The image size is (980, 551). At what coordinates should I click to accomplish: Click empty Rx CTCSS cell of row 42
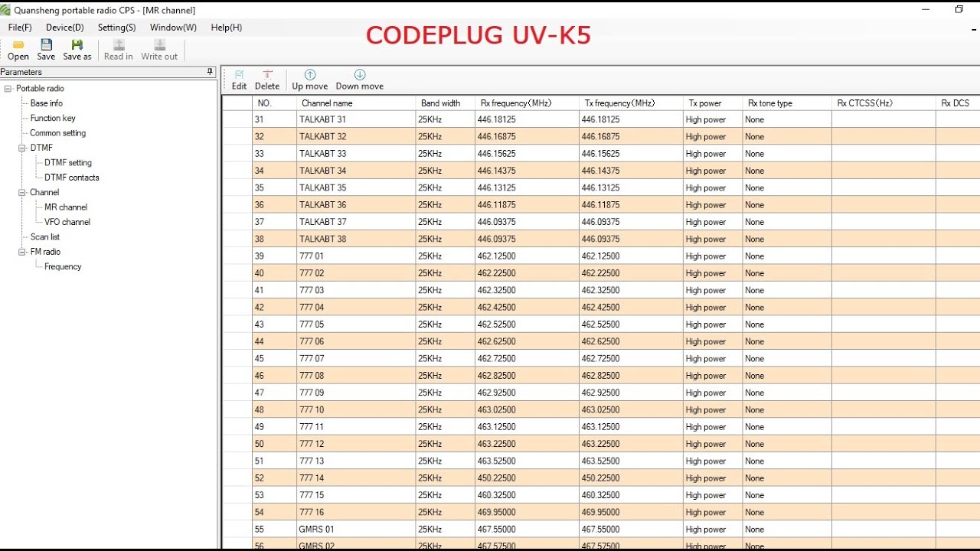(x=884, y=308)
